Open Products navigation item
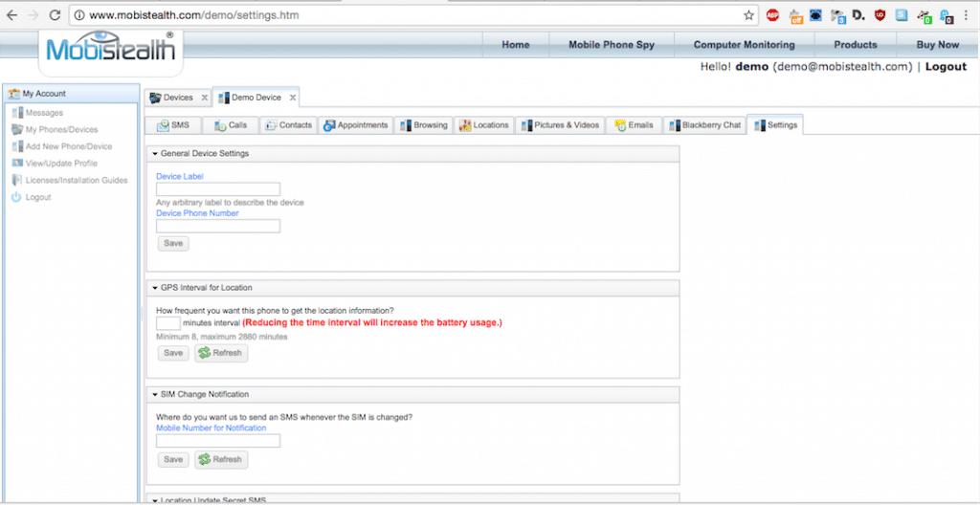980x505 pixels. [x=855, y=45]
